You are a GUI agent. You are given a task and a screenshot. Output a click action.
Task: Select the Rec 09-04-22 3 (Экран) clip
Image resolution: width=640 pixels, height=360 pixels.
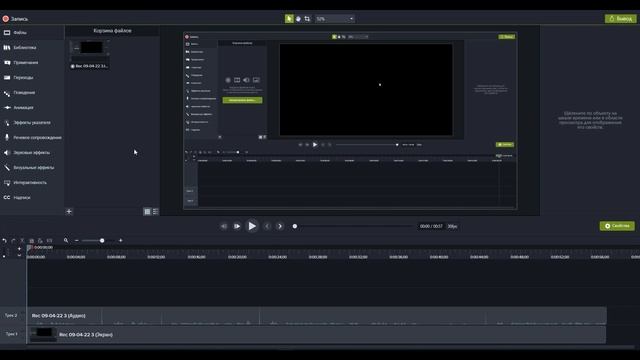[317, 335]
